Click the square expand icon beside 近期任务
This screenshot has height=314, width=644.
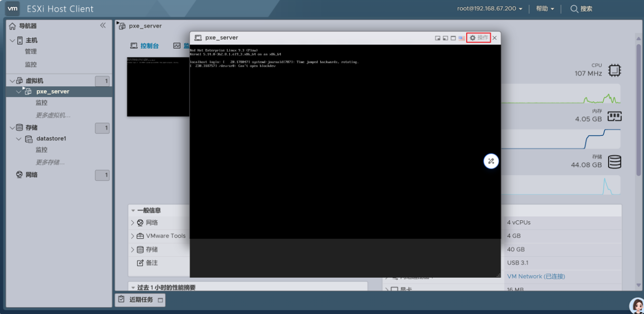(x=160, y=300)
